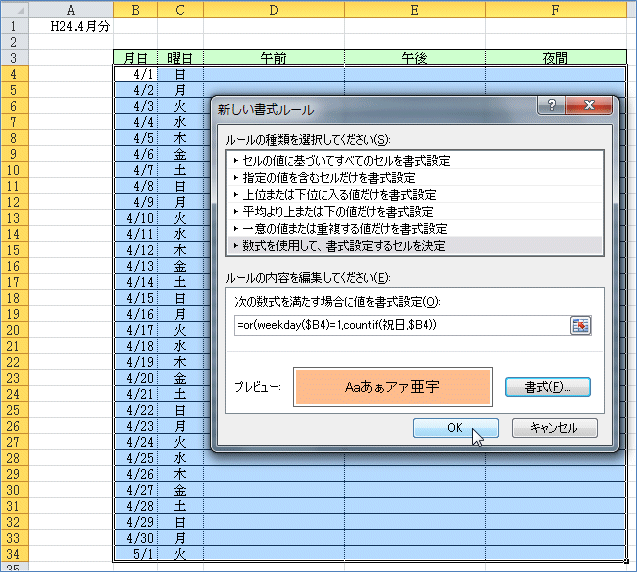The image size is (637, 572).
Task: Click the date cell 4/2
Action: (135, 90)
